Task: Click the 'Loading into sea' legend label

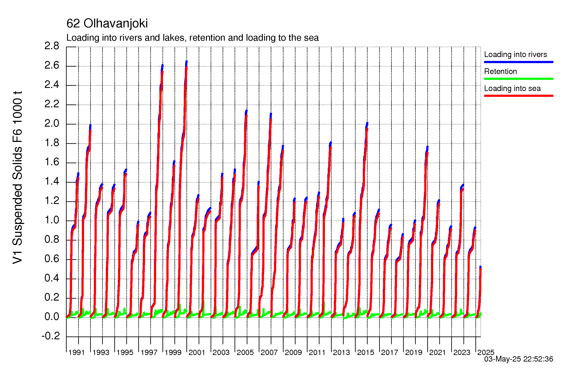Action: pyautogui.click(x=512, y=88)
